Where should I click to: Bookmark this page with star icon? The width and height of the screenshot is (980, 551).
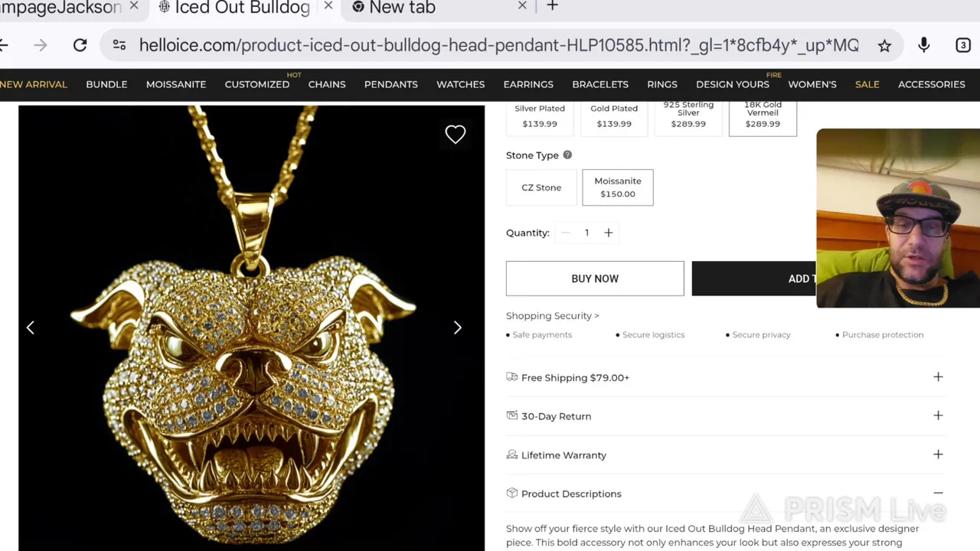pos(884,45)
